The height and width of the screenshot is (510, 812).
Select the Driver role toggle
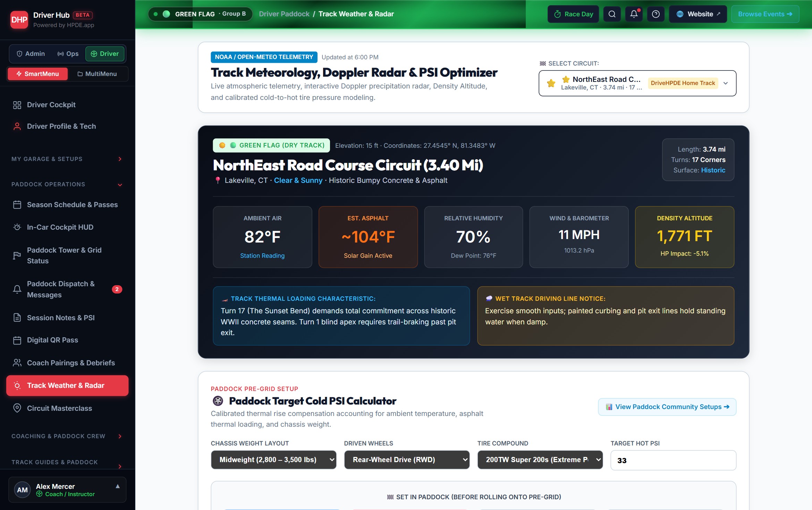click(x=105, y=54)
